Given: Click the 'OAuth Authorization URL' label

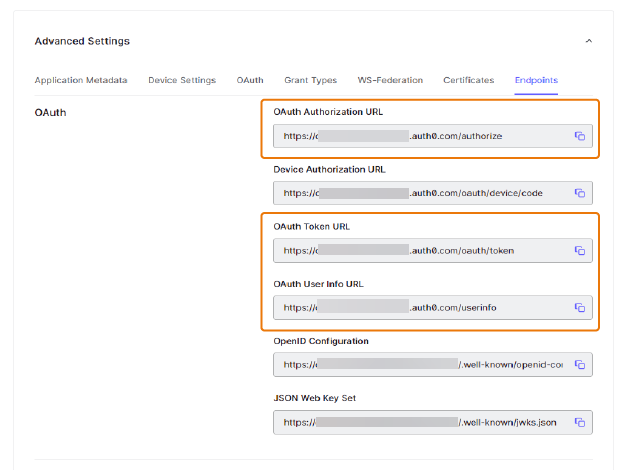Looking at the screenshot, I should point(328,112).
